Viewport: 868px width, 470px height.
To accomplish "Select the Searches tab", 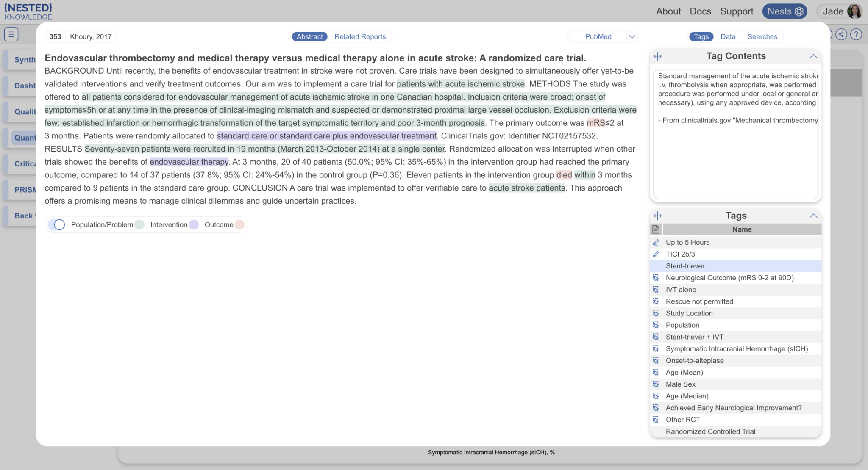I will point(762,36).
